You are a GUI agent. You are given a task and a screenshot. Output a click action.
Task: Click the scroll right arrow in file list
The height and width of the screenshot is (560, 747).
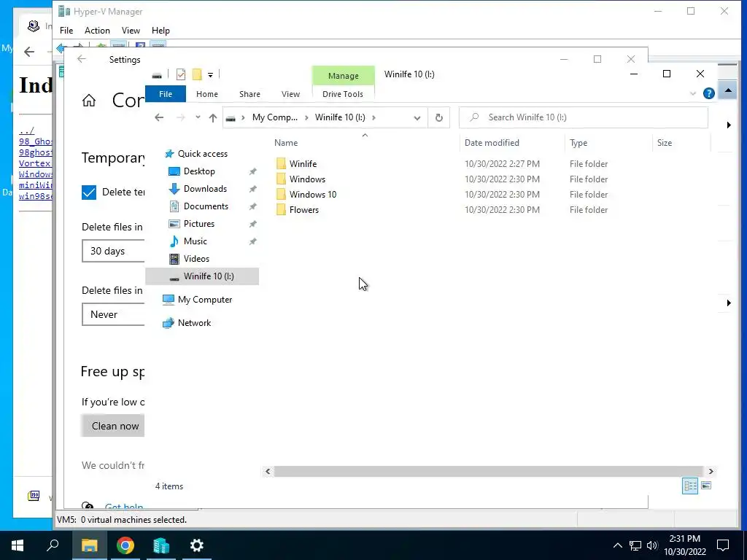point(711,472)
